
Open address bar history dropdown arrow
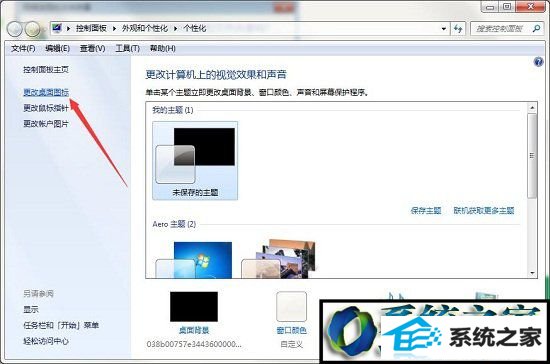(444, 29)
